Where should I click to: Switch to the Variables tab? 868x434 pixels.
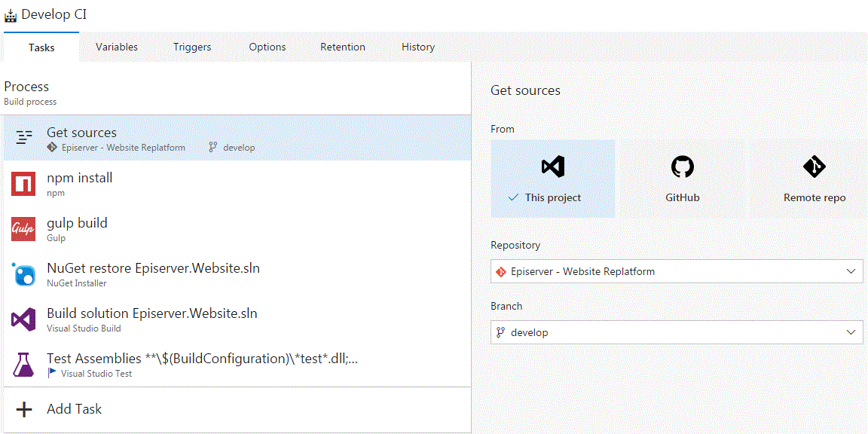[116, 47]
